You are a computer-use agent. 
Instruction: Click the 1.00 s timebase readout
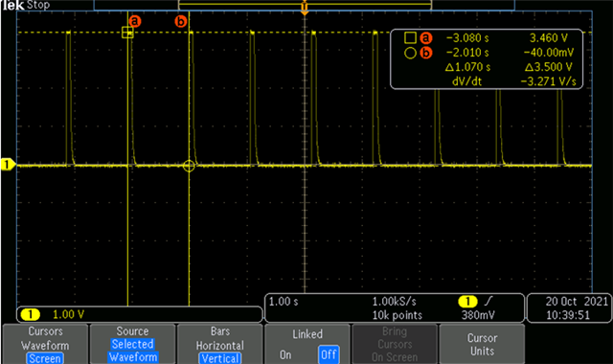tap(284, 302)
